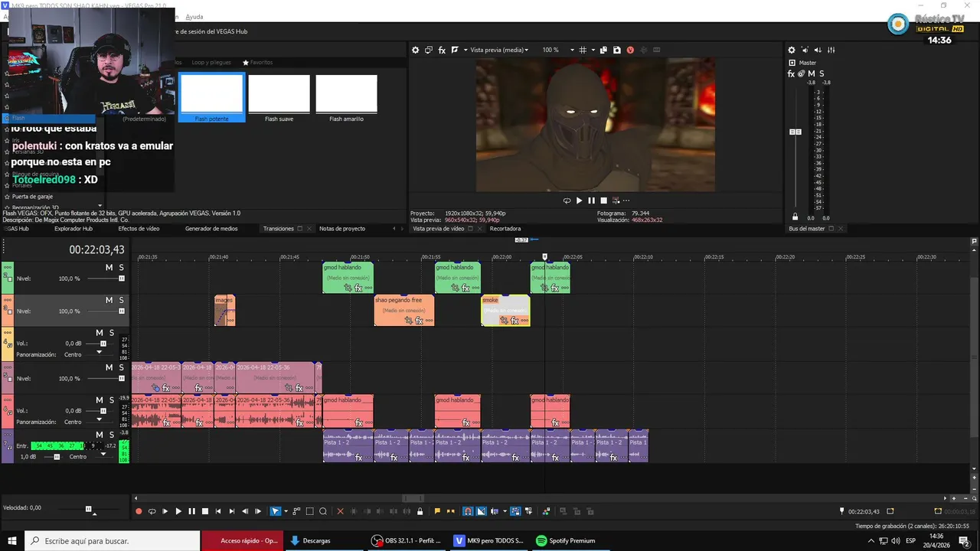Screen dimensions: 980x551
Task: Go to project end
Action: click(x=232, y=511)
